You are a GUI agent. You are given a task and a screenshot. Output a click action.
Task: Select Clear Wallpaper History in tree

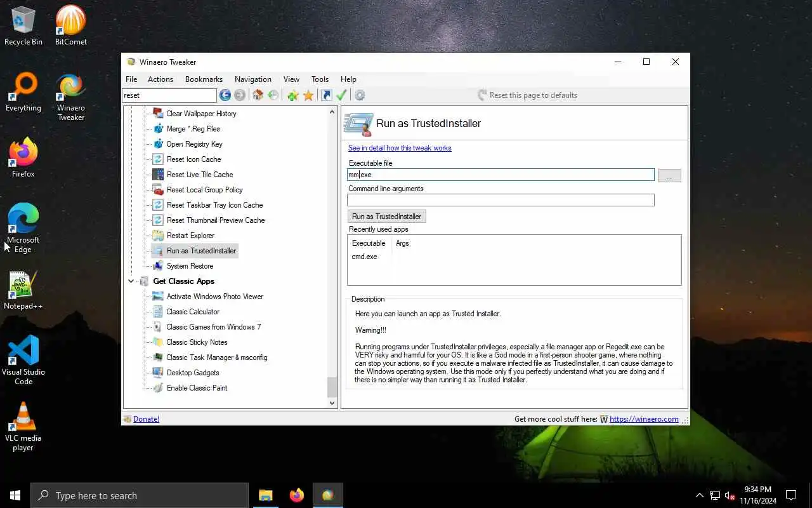coord(201,114)
